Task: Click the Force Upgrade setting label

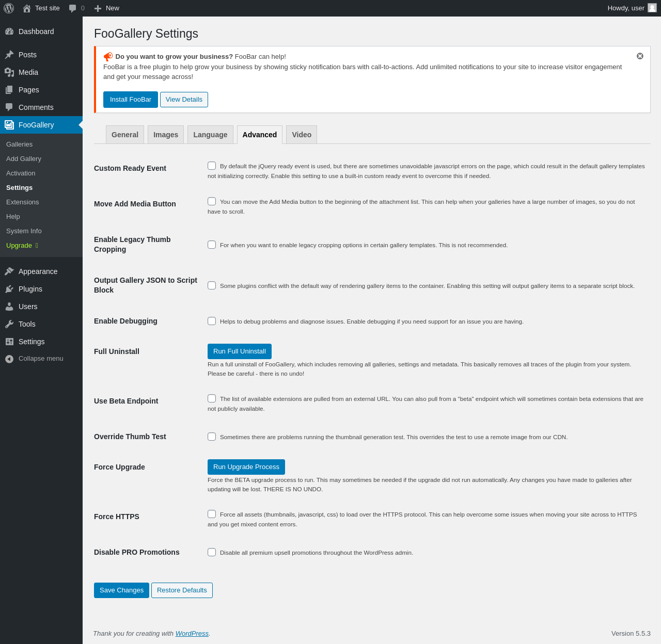Action: [119, 467]
